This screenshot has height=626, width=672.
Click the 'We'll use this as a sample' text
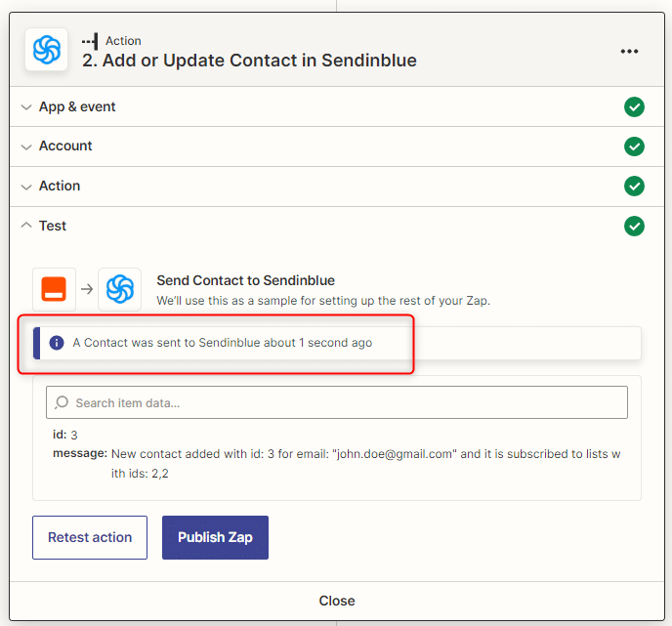click(323, 301)
